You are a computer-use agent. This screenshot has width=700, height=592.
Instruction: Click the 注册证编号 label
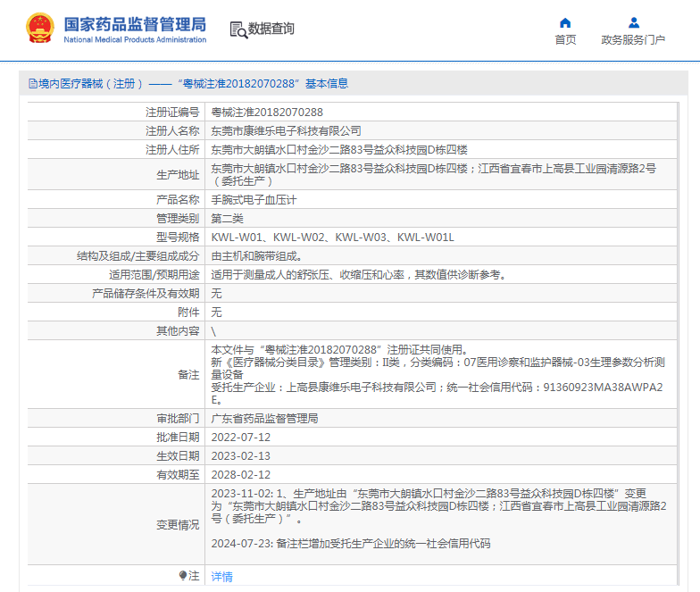click(172, 113)
